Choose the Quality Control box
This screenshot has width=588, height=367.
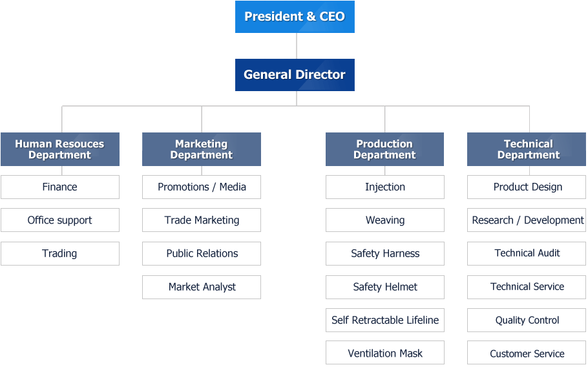pos(527,320)
